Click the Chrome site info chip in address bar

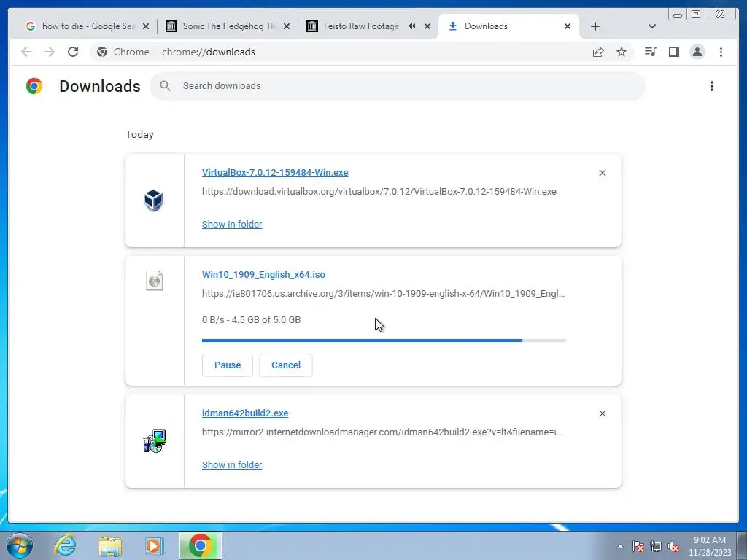pos(123,52)
